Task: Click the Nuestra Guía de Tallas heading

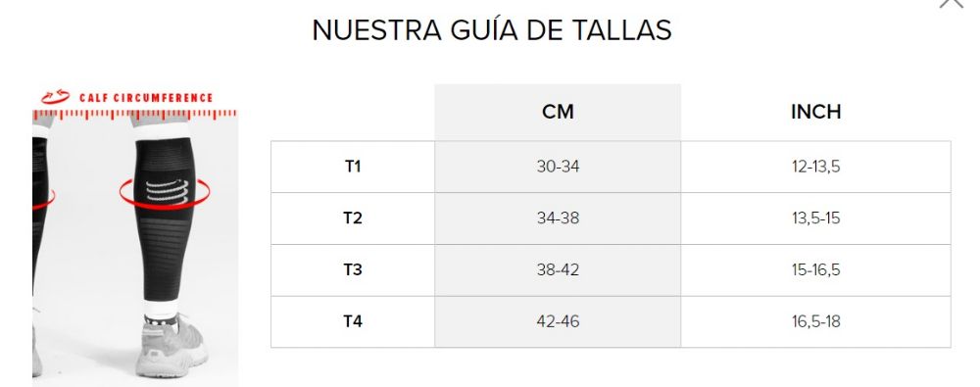Action: (x=492, y=29)
